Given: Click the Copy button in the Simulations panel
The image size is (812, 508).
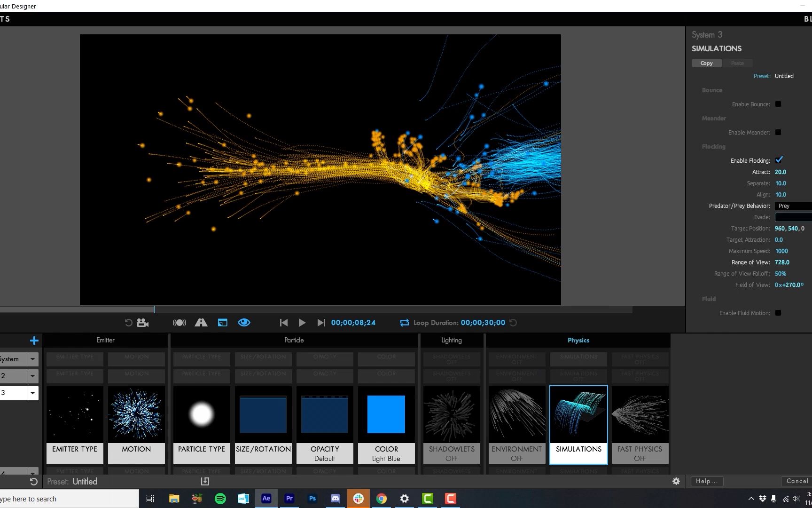Looking at the screenshot, I should tap(706, 63).
